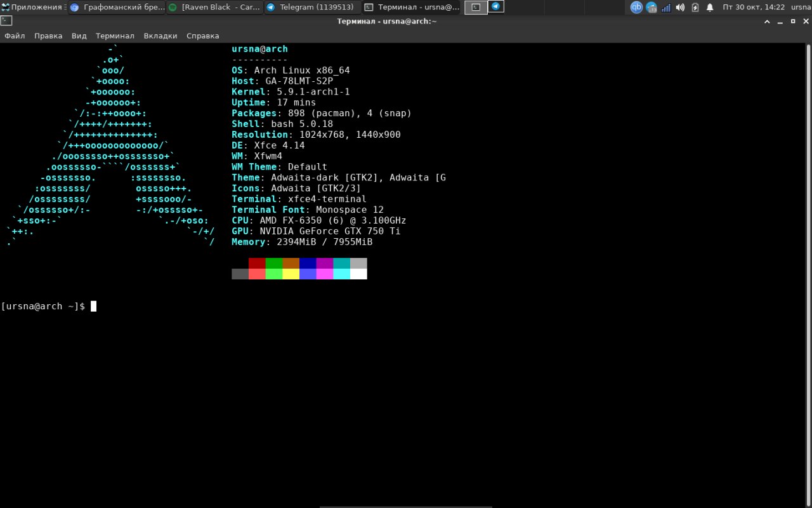Click the Resolution: 1024x768, 1440x900 line

pos(316,135)
